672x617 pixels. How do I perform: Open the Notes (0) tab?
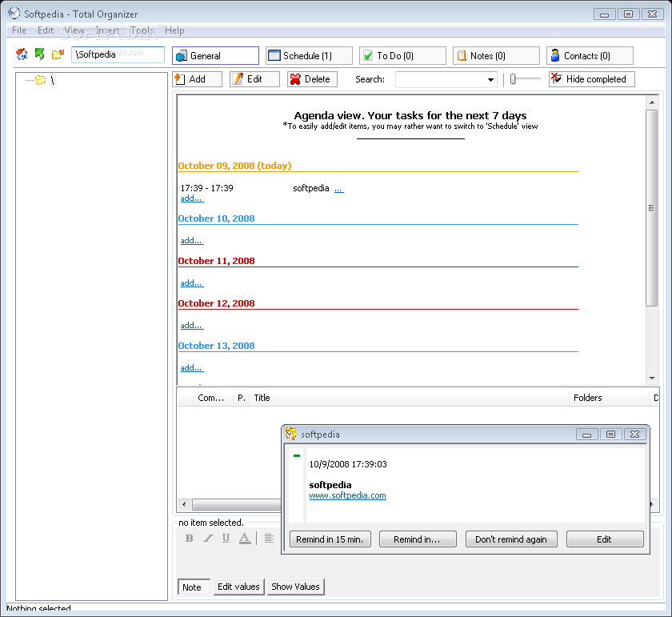click(496, 56)
